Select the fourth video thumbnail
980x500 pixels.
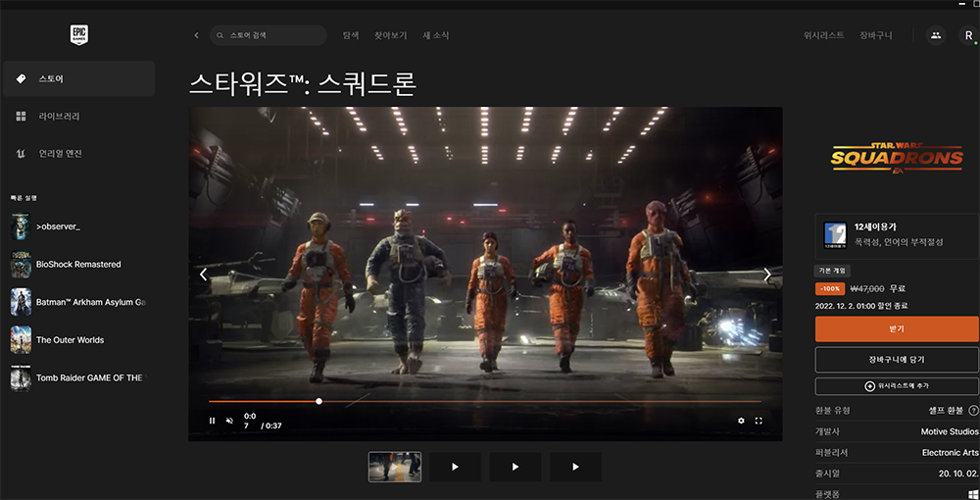575,467
